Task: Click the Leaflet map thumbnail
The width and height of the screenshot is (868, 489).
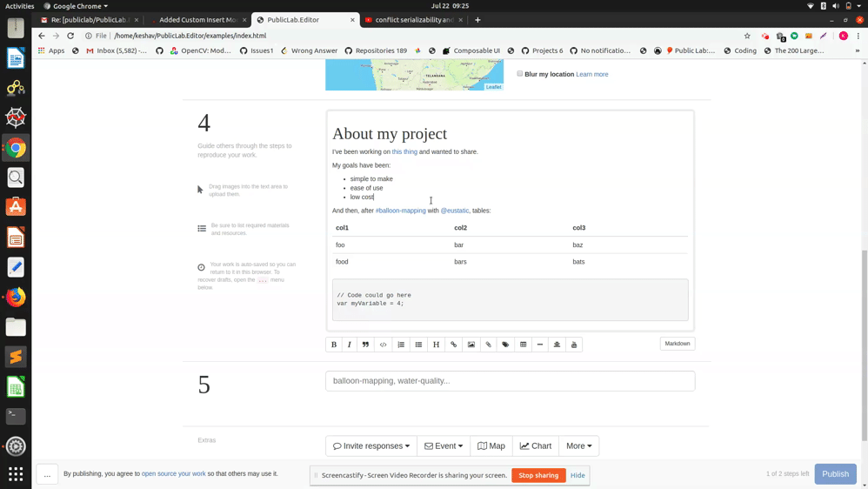Action: (414, 74)
